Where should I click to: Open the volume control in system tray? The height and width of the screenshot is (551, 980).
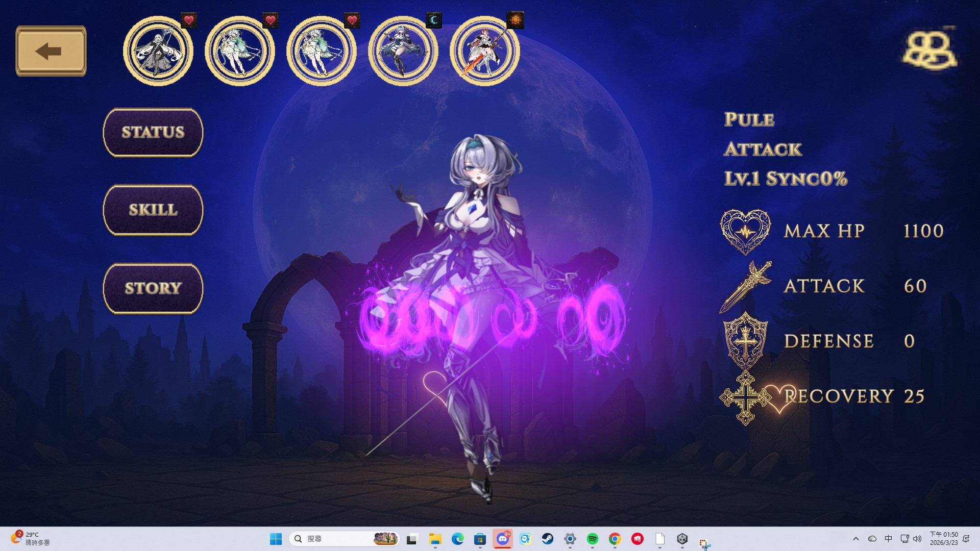[x=917, y=539]
